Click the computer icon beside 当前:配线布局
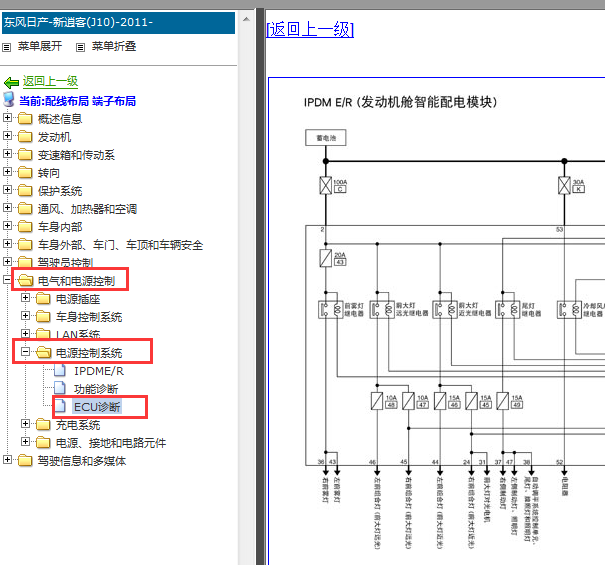This screenshot has height=565, width=605. click(x=9, y=100)
